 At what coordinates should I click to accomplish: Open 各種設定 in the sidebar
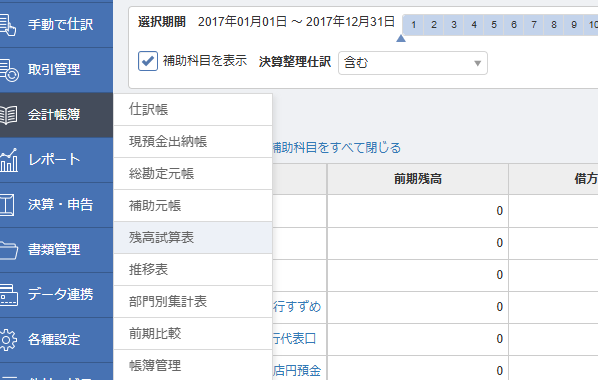tap(56, 340)
